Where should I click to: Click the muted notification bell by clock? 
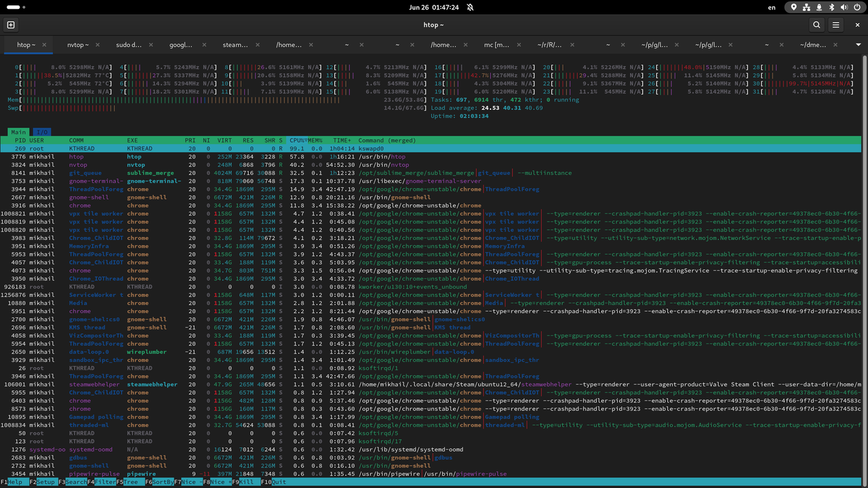point(469,7)
